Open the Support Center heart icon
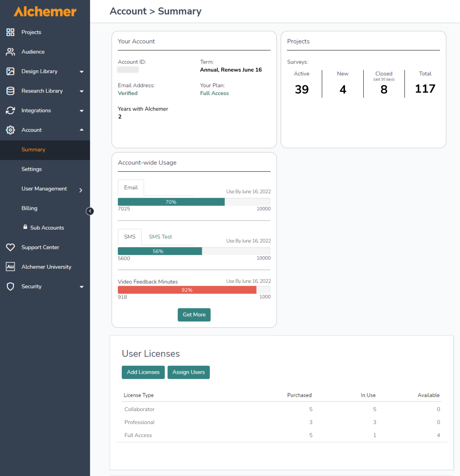This screenshot has width=460, height=476. (x=10, y=247)
